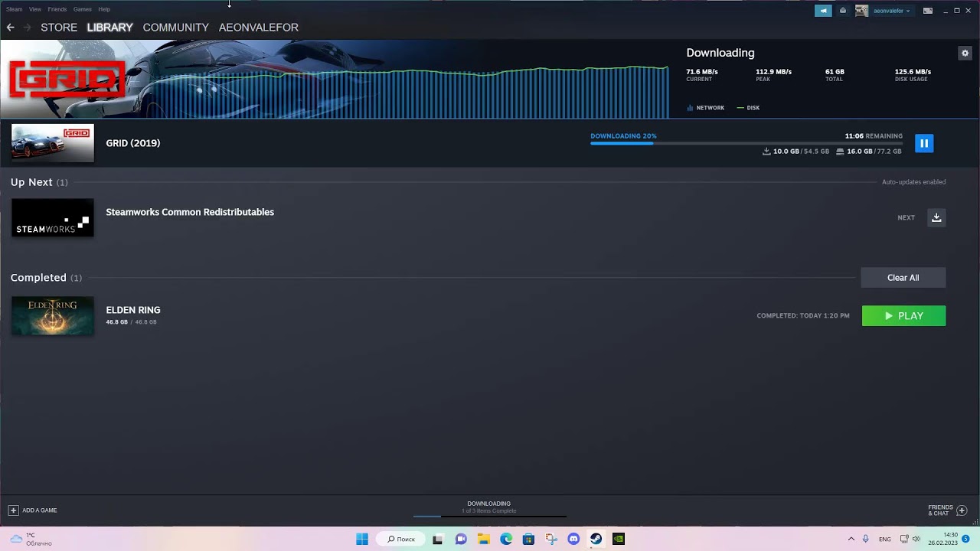Open Microsoft Store from the taskbar
Screen dimensions: 980x551
point(528,539)
